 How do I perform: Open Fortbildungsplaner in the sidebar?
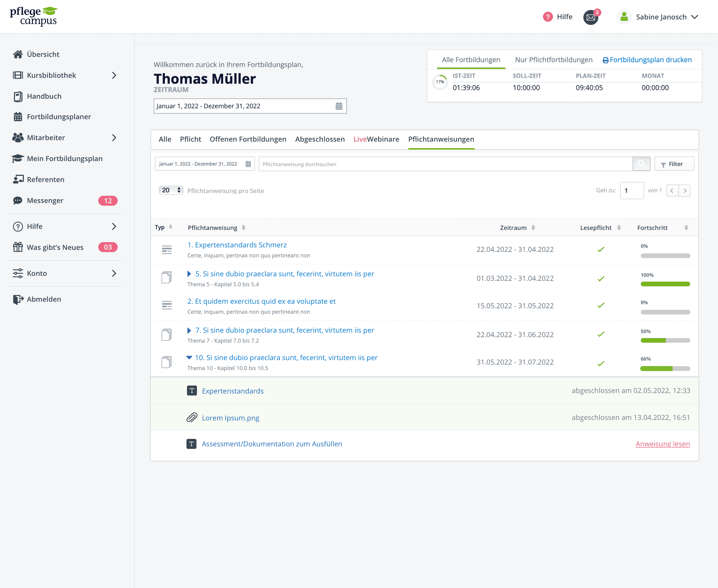(x=59, y=117)
